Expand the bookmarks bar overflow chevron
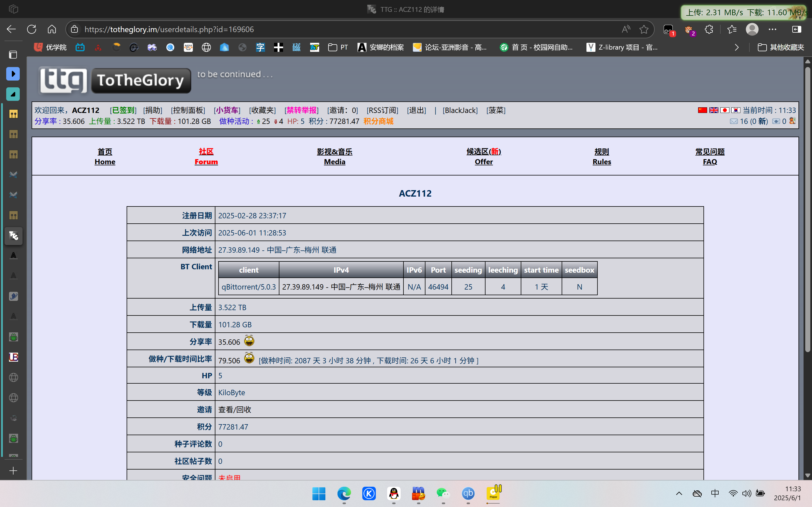The width and height of the screenshot is (812, 507). (x=736, y=47)
